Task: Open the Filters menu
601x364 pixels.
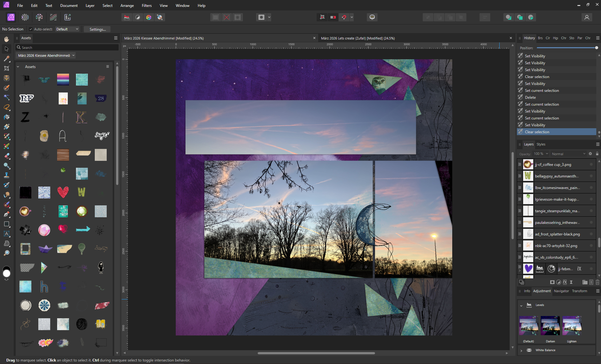Action: tap(147, 6)
